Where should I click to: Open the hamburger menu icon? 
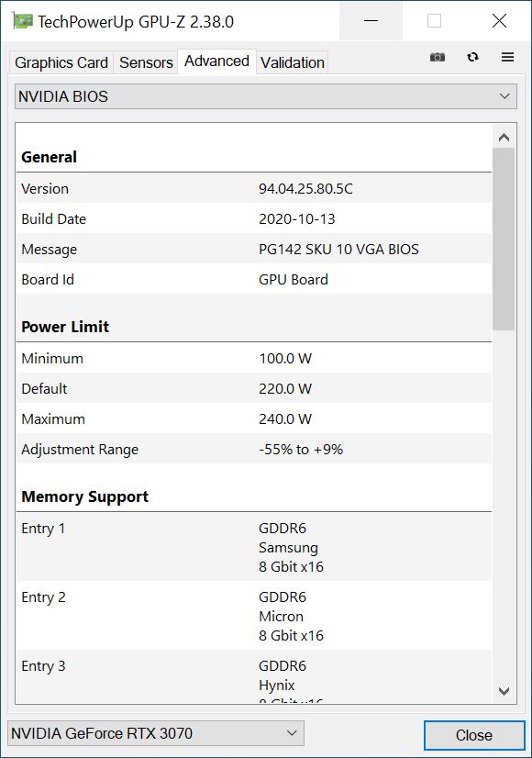pyautogui.click(x=507, y=57)
